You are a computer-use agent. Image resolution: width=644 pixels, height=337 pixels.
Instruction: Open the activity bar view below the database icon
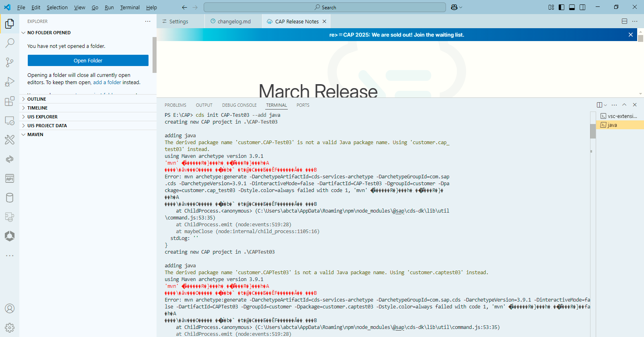[x=10, y=217]
